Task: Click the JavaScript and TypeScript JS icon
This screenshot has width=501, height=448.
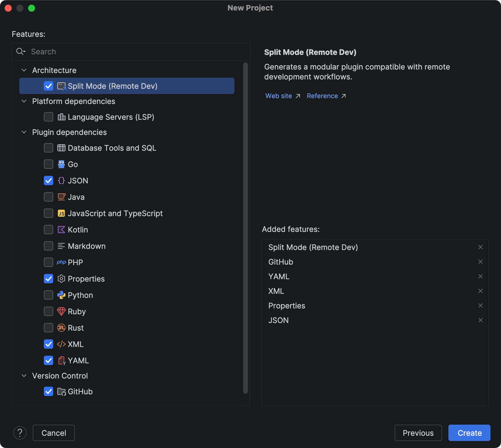Action: coord(61,213)
